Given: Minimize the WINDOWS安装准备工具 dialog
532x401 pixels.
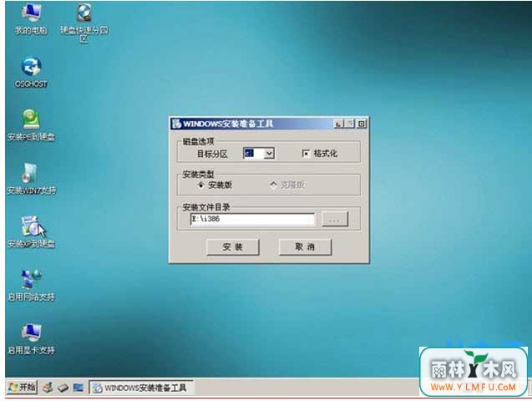Looking at the screenshot, I should 338,124.
